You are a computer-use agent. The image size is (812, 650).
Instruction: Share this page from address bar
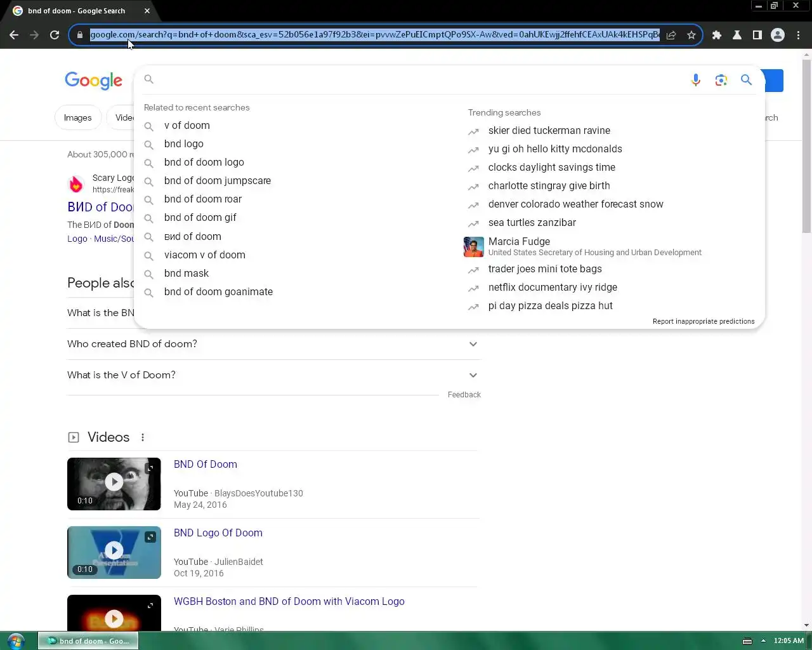click(671, 35)
